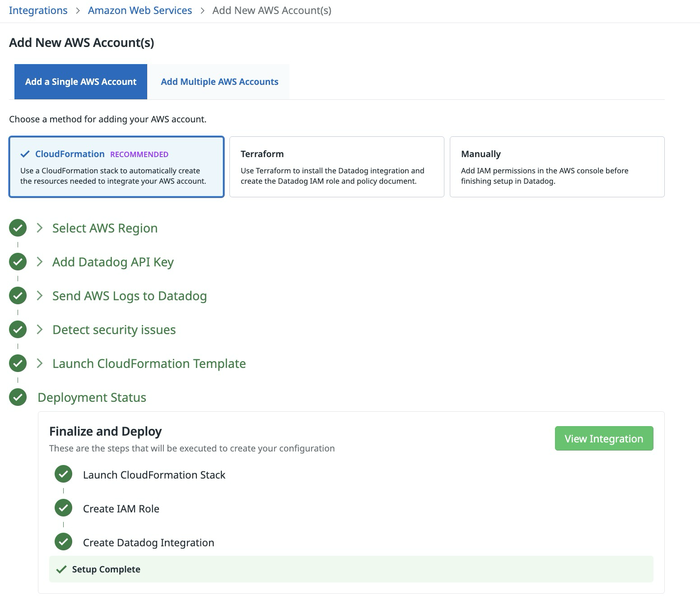
Task: Click the Deployment Status check icon
Action: coord(18,397)
